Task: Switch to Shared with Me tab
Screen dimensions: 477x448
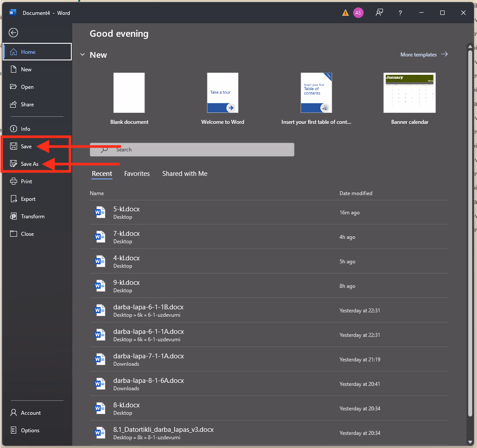Action: tap(185, 174)
